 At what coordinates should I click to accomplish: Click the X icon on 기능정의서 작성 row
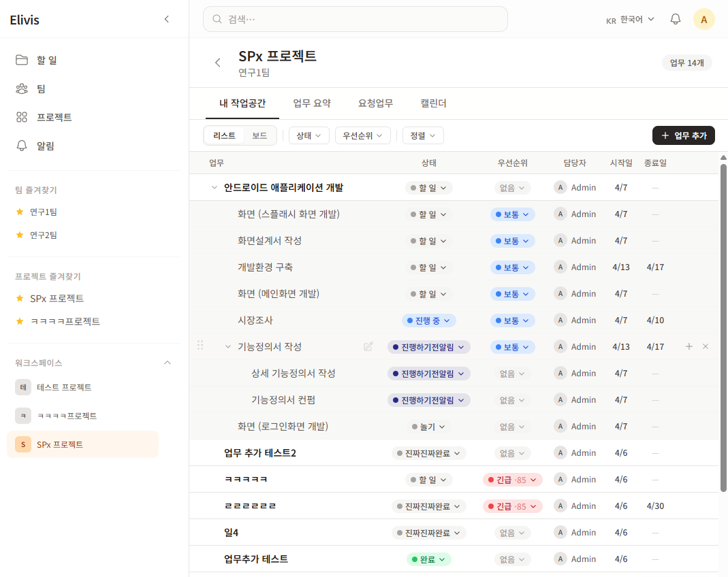pyautogui.click(x=706, y=346)
